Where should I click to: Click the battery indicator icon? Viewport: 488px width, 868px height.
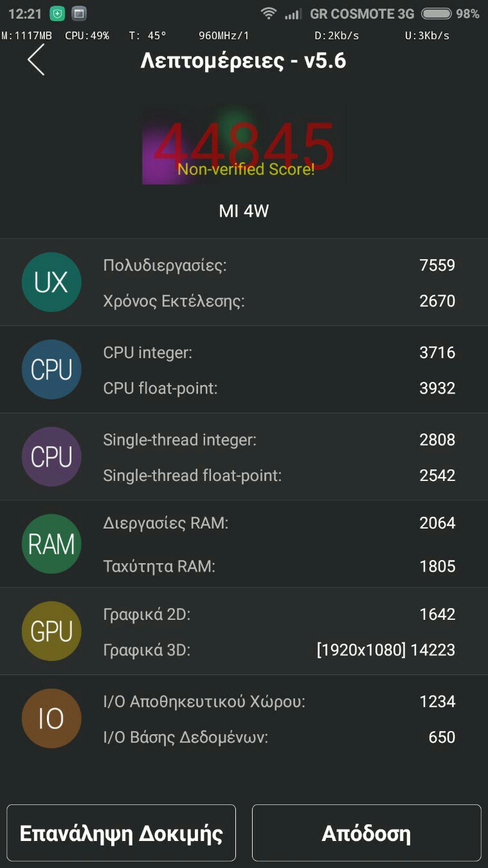(436, 14)
